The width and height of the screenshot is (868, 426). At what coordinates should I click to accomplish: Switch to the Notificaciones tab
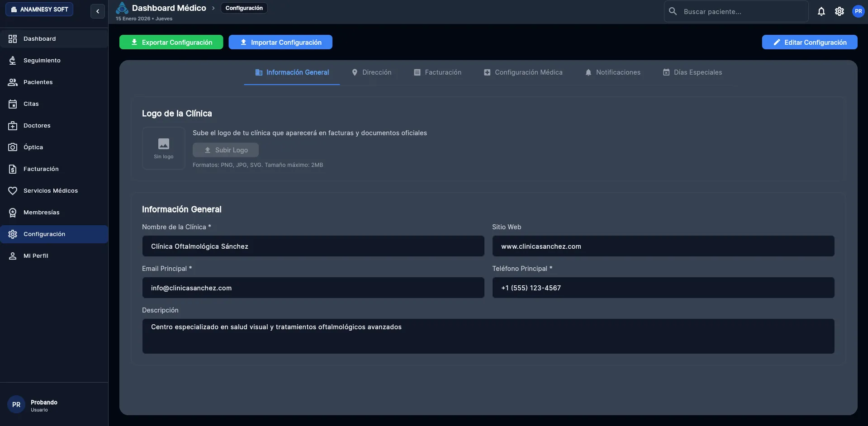612,72
